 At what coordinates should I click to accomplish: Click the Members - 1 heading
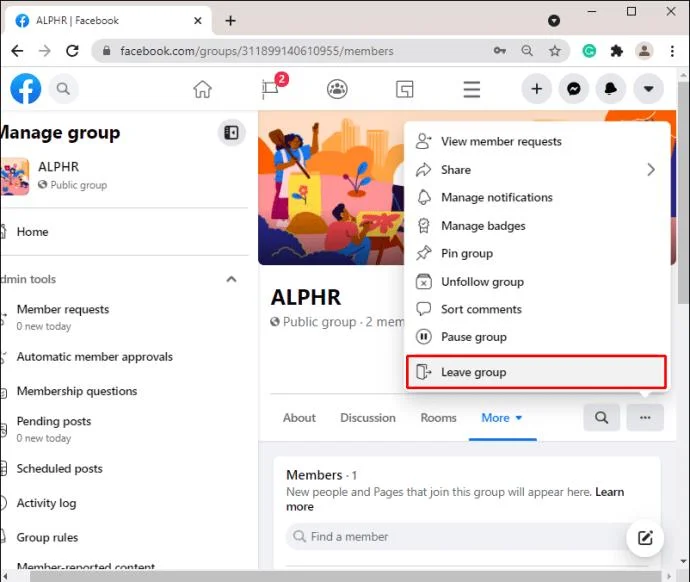click(x=322, y=475)
